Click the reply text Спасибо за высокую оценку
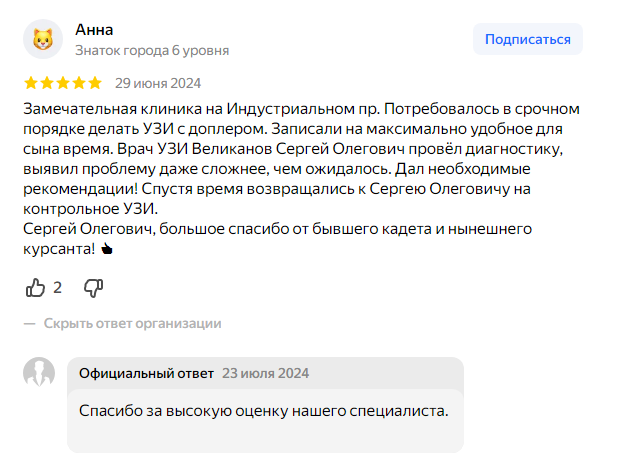639x456 pixels. point(264,411)
